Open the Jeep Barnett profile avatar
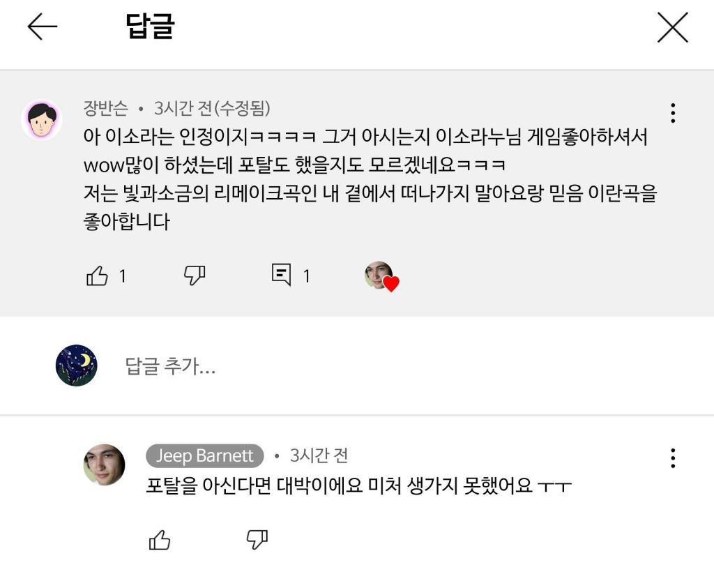714x588 pixels. click(105, 465)
